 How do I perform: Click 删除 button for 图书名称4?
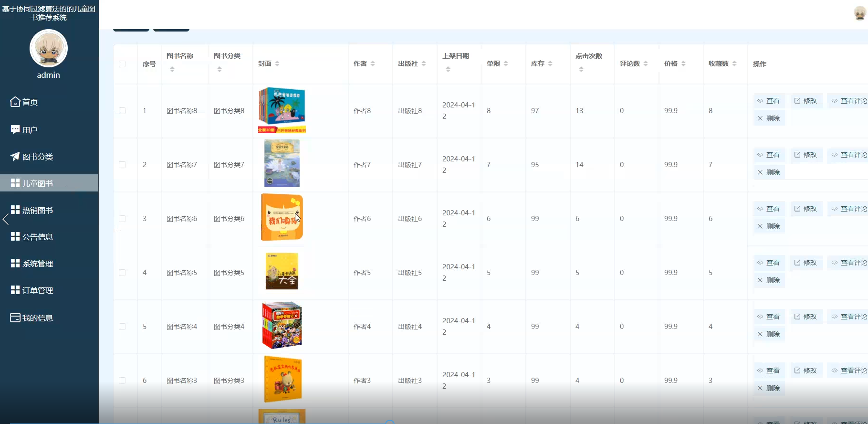coord(769,334)
